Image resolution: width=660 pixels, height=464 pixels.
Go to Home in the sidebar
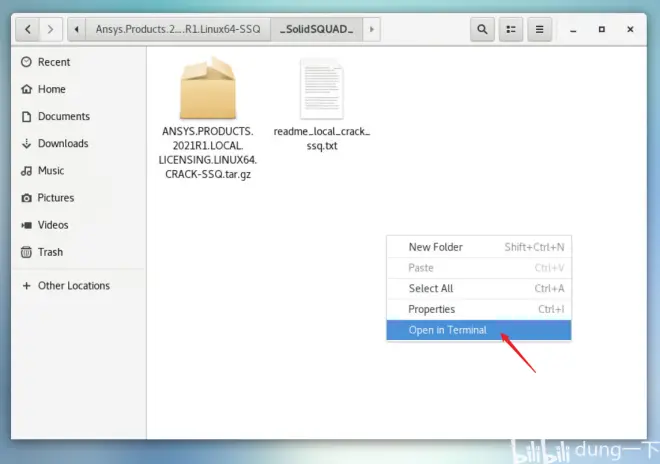(x=79, y=89)
